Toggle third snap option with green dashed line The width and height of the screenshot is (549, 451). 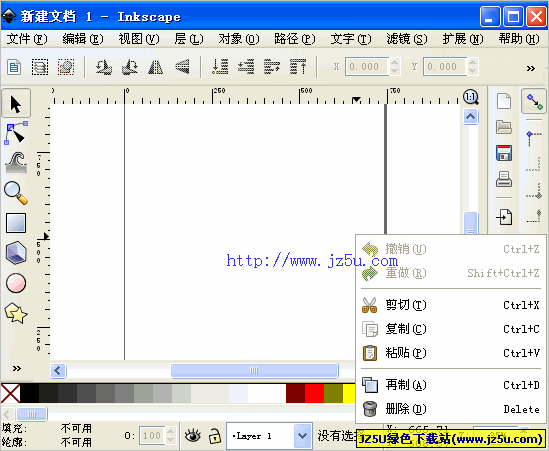pyautogui.click(x=534, y=164)
